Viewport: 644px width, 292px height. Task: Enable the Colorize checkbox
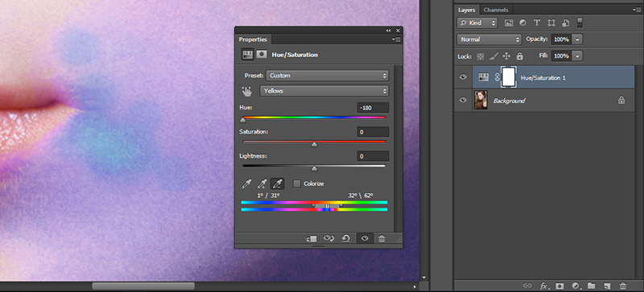click(296, 183)
